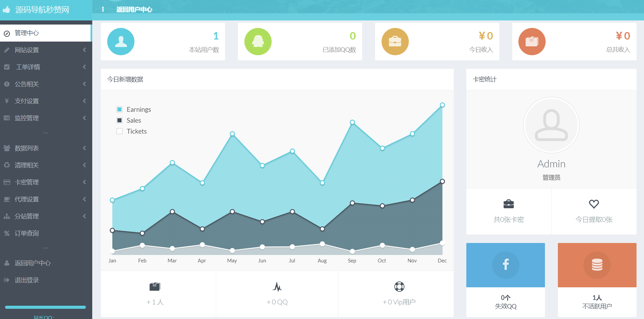Toggle the Earnings legend checkbox

119,109
